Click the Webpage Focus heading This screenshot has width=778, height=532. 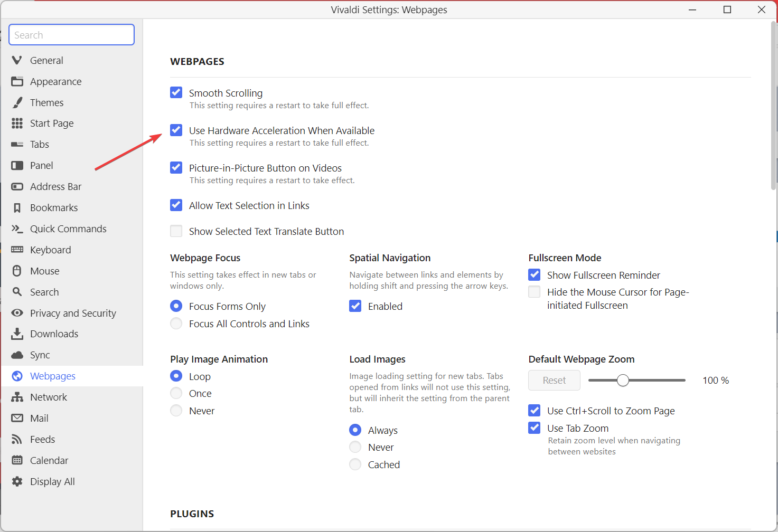pos(205,258)
